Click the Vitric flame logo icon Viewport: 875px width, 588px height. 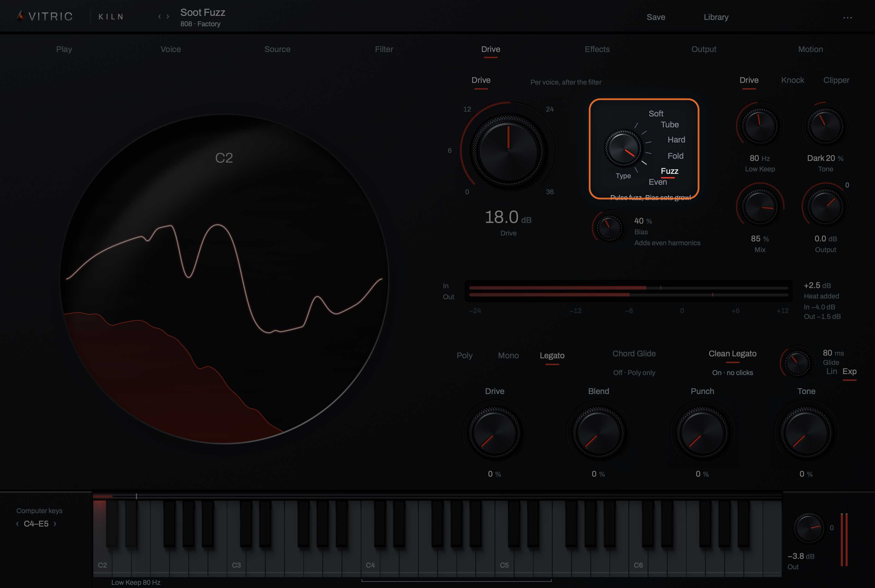pyautogui.click(x=21, y=16)
